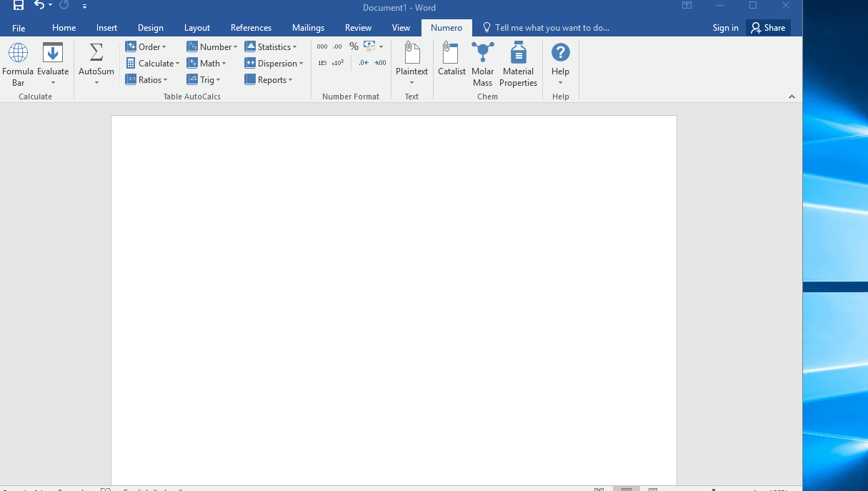Image resolution: width=868 pixels, height=491 pixels.
Task: Expand the Calculate menu in Table AutoCalcs
Action: (x=152, y=63)
